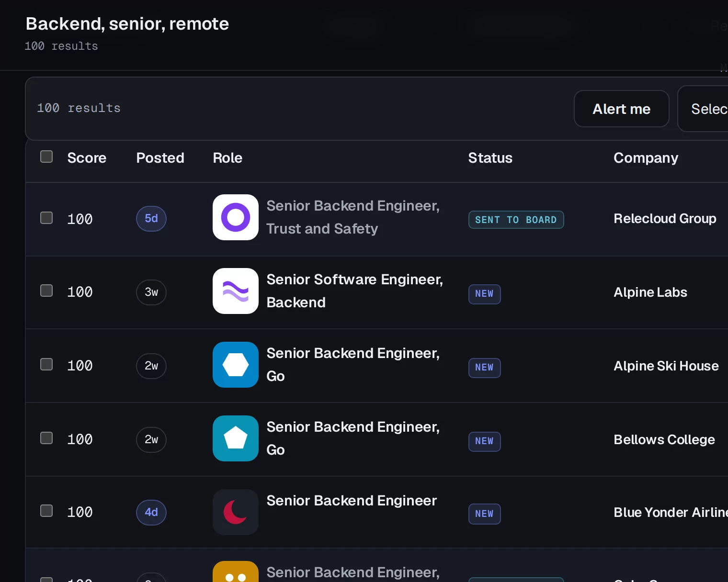This screenshot has width=728, height=582.
Task: Click the 5d posted badge
Action: 151,219
